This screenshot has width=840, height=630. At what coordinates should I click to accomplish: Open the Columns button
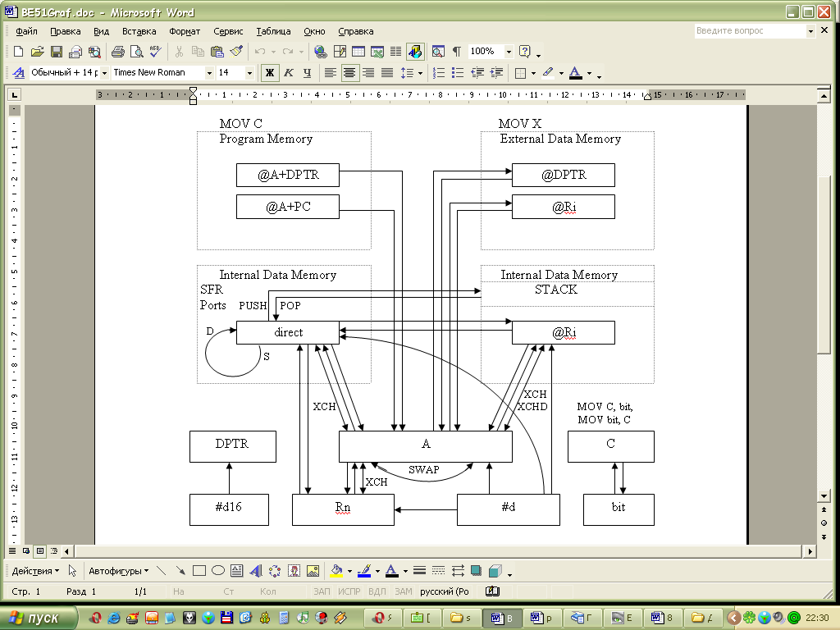click(396, 52)
